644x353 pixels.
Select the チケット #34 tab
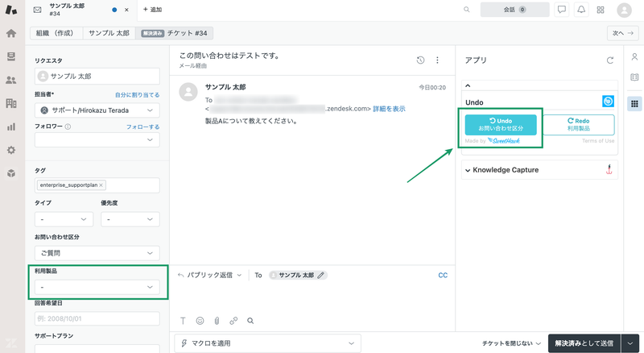(174, 33)
